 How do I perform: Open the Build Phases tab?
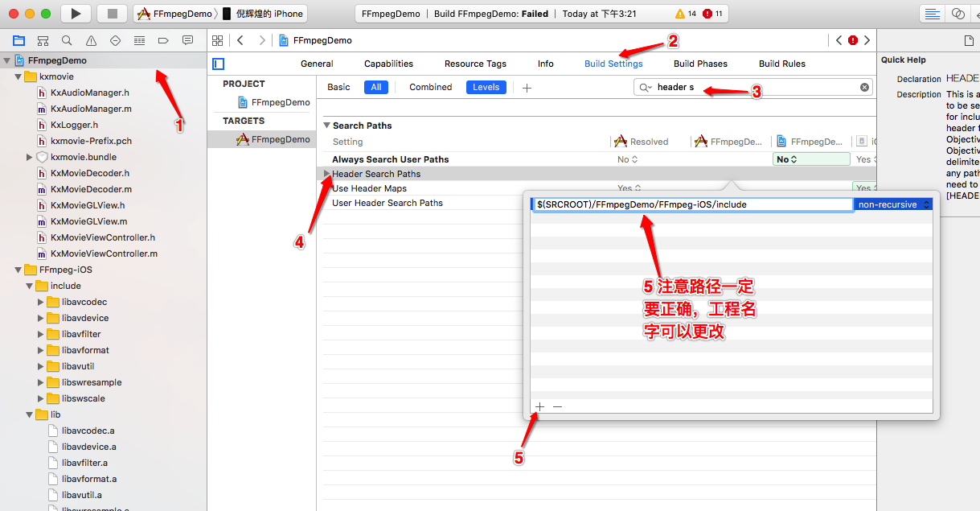700,64
